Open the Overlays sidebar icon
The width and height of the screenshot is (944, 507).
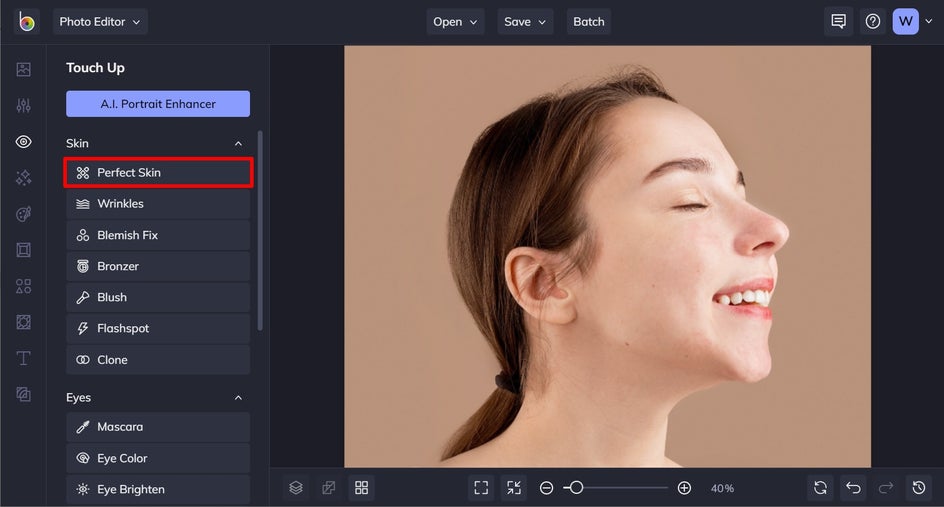click(x=23, y=322)
